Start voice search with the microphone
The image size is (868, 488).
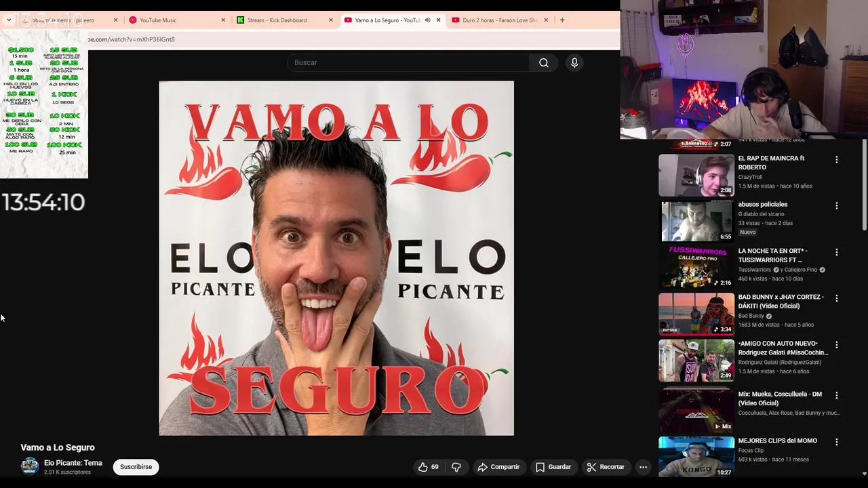574,62
